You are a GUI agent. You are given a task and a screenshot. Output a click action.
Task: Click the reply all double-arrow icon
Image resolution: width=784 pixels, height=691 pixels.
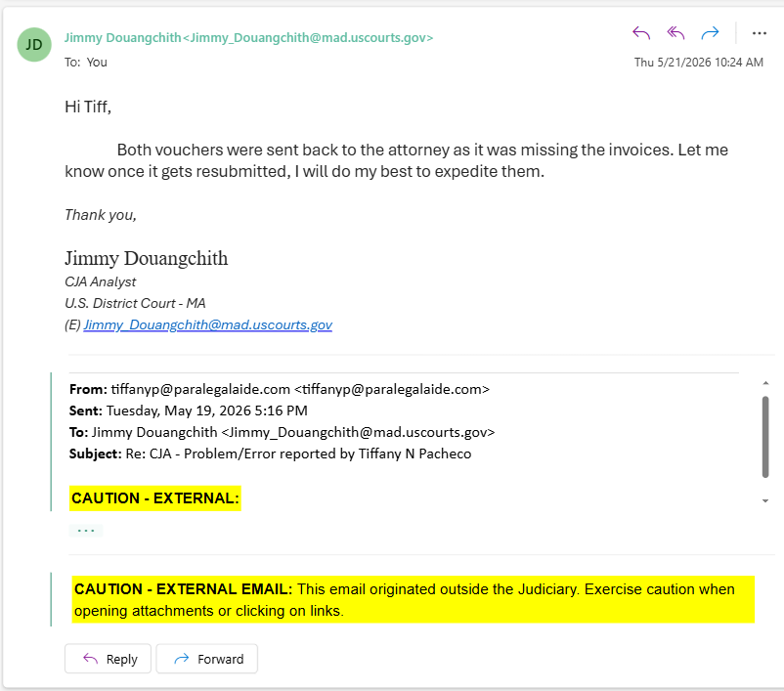675,33
